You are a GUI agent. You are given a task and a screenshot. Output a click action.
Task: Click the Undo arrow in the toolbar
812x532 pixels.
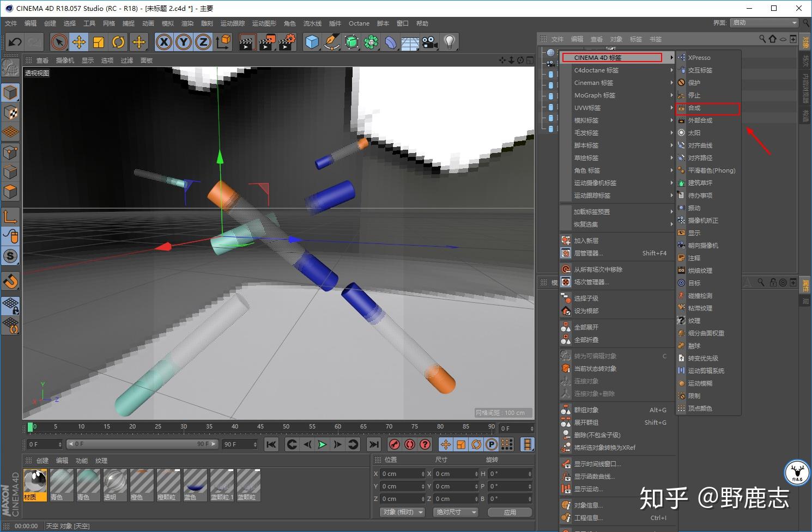(x=15, y=42)
